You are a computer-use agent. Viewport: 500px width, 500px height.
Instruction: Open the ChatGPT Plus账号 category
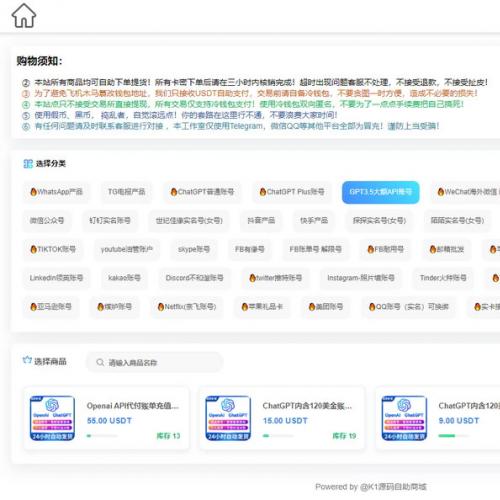(292, 192)
